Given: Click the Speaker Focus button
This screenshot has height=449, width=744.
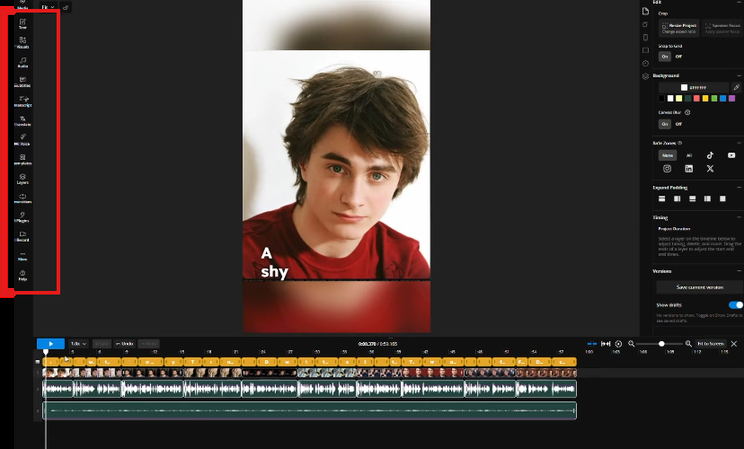Looking at the screenshot, I should point(722,28).
